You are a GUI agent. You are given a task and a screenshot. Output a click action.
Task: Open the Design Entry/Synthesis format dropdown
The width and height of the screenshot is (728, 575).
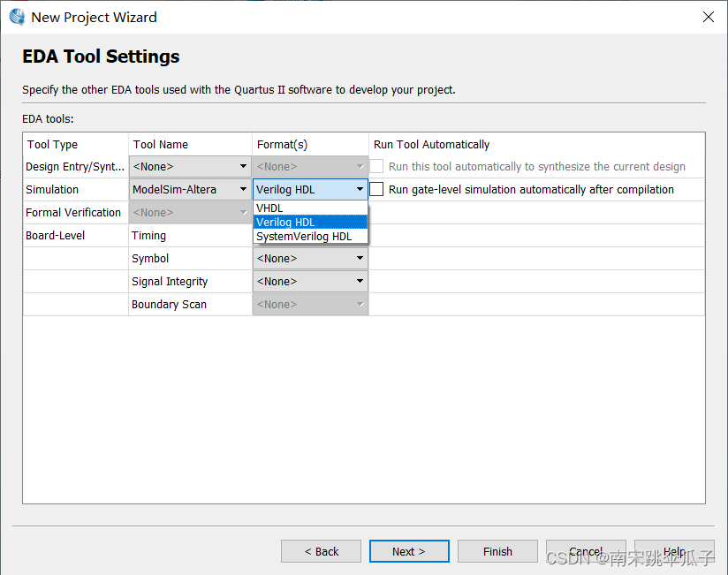pyautogui.click(x=310, y=167)
